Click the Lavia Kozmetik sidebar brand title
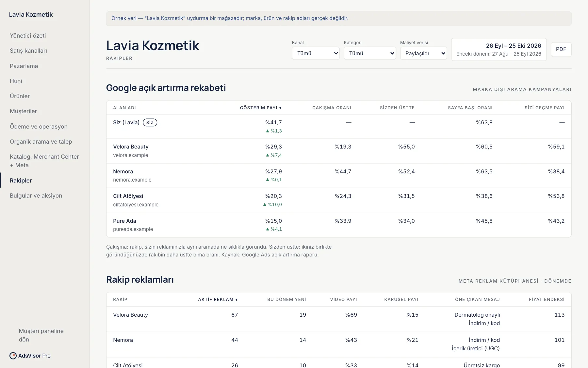Image resolution: width=588 pixels, height=368 pixels. 31,14
